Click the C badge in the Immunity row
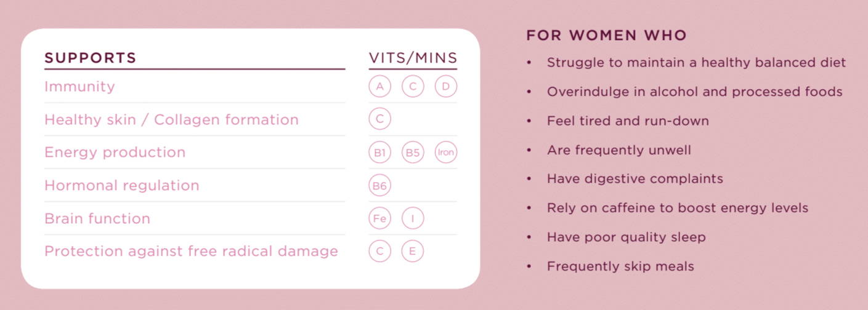 (413, 87)
